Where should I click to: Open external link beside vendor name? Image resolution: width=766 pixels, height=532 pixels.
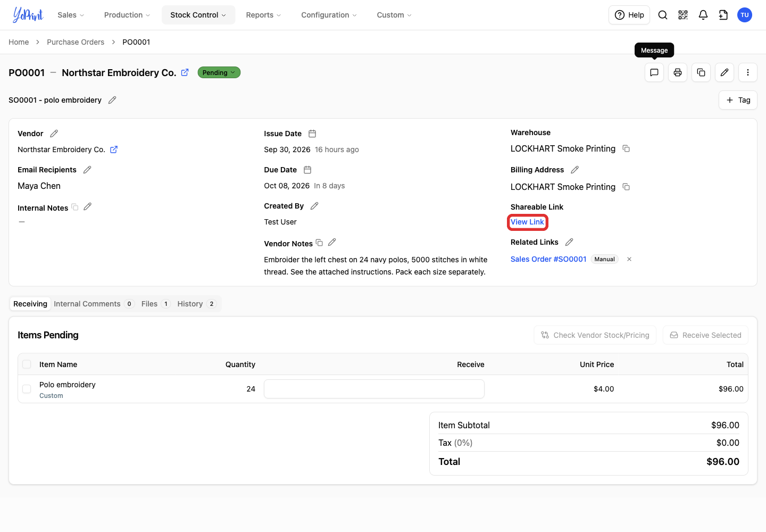tap(114, 149)
